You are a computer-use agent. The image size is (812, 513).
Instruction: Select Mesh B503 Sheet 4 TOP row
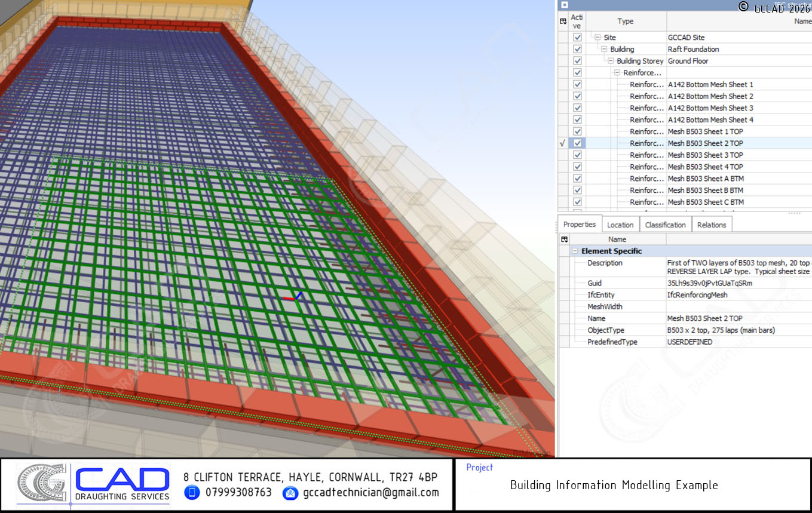click(x=705, y=167)
